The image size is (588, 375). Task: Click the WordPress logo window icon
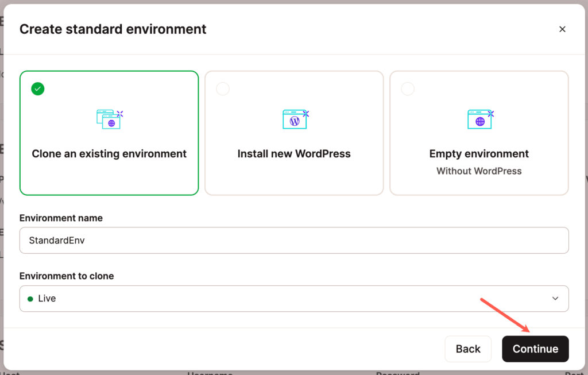coord(296,119)
